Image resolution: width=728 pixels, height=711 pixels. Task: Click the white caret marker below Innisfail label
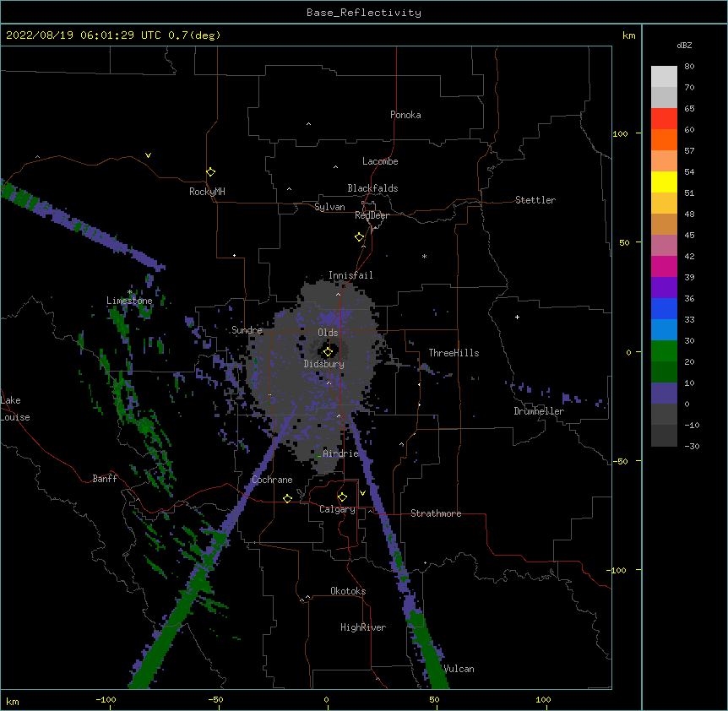coord(338,294)
